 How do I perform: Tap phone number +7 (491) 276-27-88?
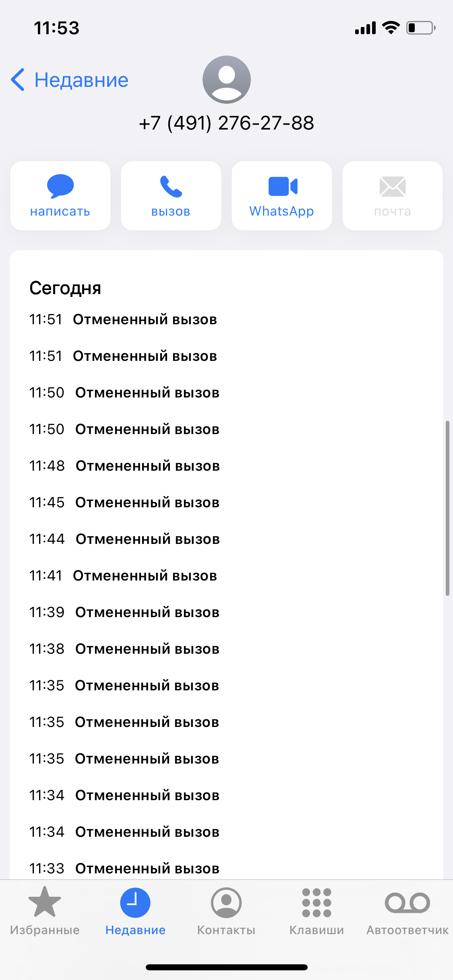(x=226, y=123)
